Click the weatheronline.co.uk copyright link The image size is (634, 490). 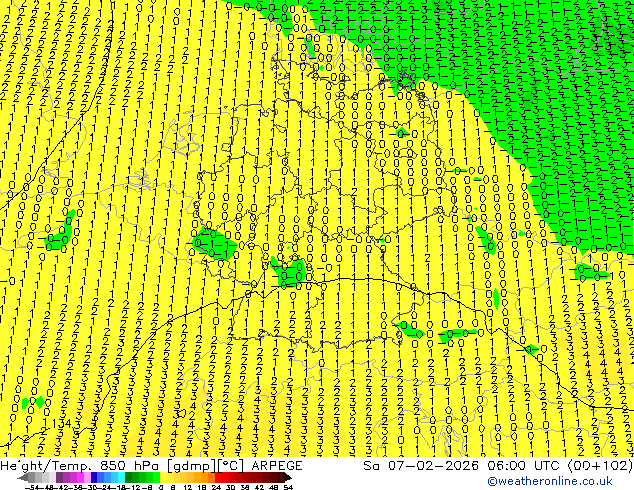click(x=550, y=481)
